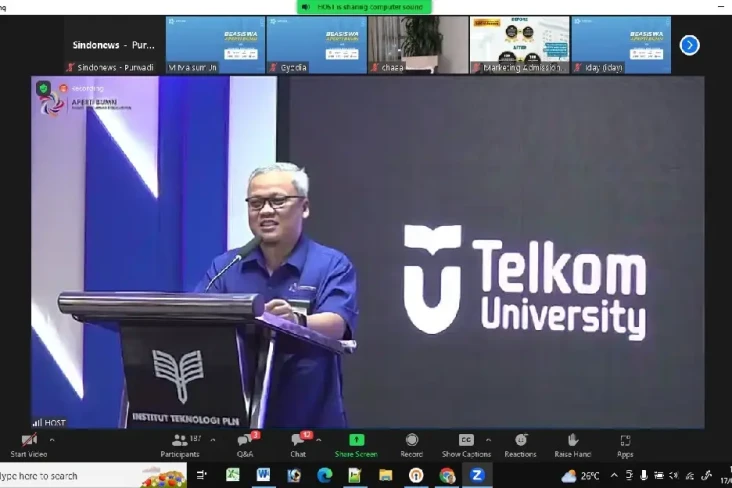
Task: Click the volume tray icon
Action: coord(674,475)
